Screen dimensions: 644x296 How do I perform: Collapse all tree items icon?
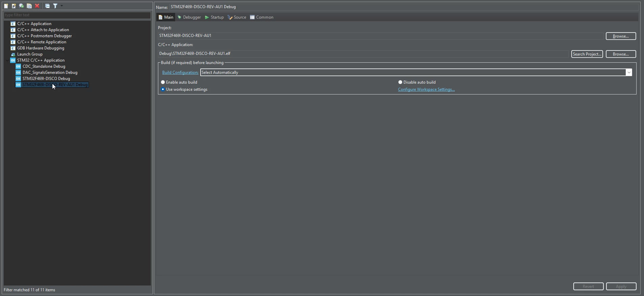[x=47, y=6]
